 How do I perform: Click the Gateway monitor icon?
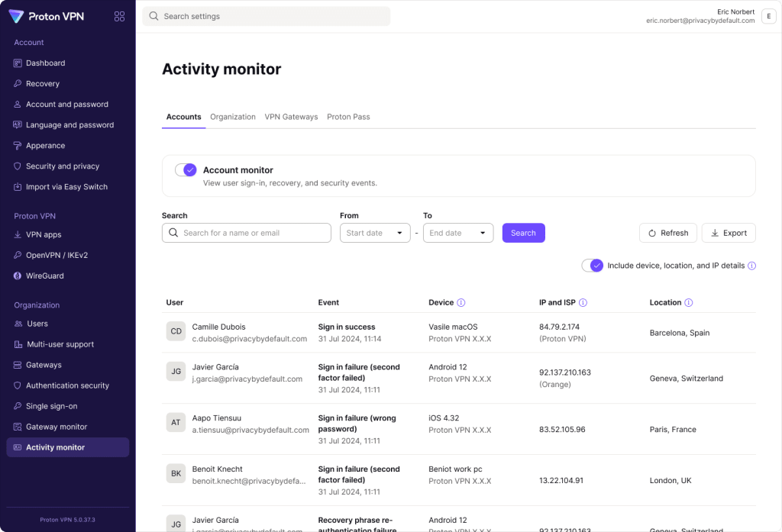tap(18, 427)
